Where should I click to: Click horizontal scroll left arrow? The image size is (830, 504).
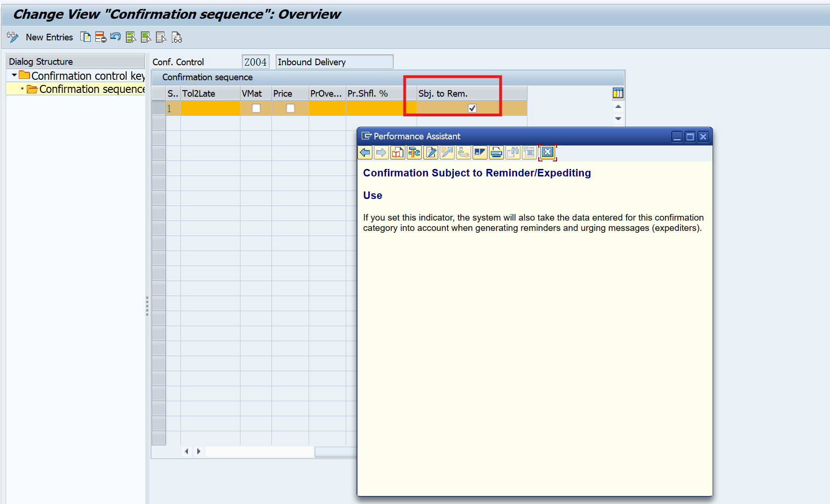tap(187, 451)
